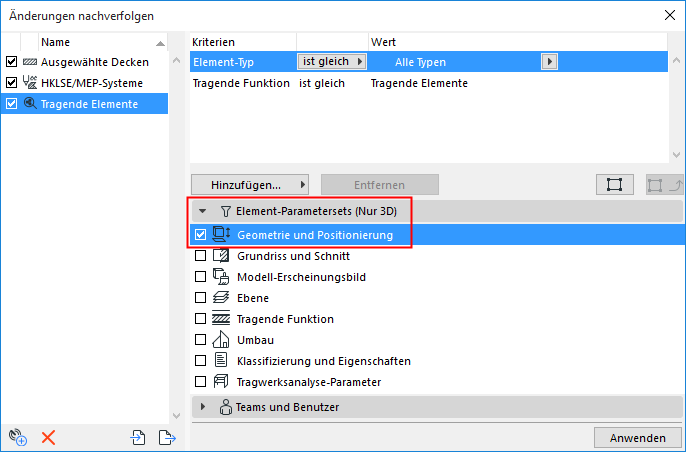Uncheck the Ausgewählte Decken checkbox
This screenshot has width=686, height=452.
pos(11,62)
